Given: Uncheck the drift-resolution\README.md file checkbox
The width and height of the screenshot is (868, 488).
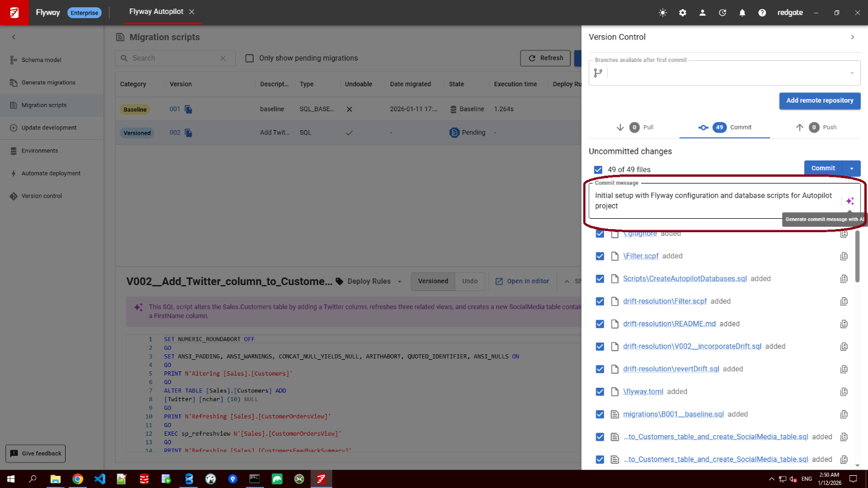Looking at the screenshot, I should point(600,324).
